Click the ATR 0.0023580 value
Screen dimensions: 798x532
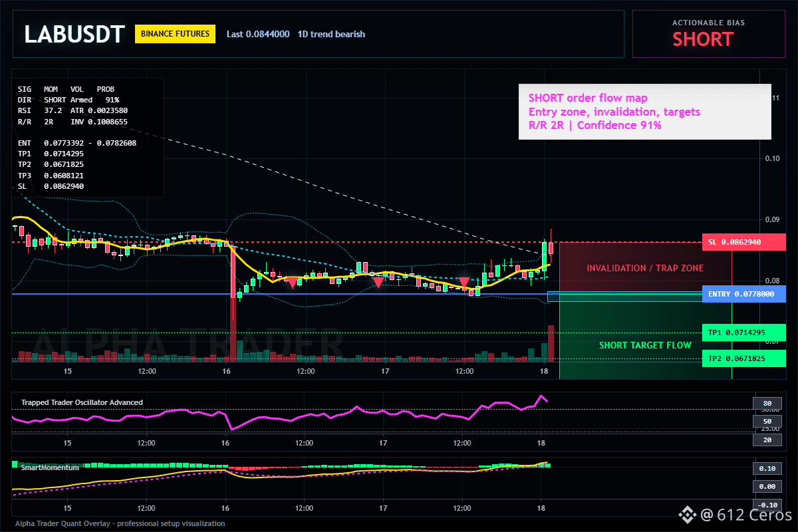point(99,110)
